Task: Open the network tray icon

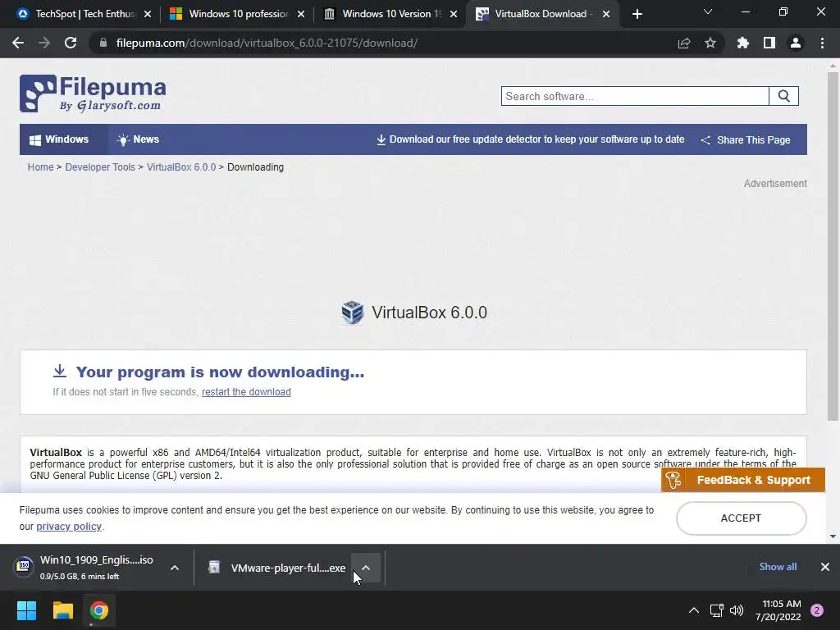Action: 716,610
